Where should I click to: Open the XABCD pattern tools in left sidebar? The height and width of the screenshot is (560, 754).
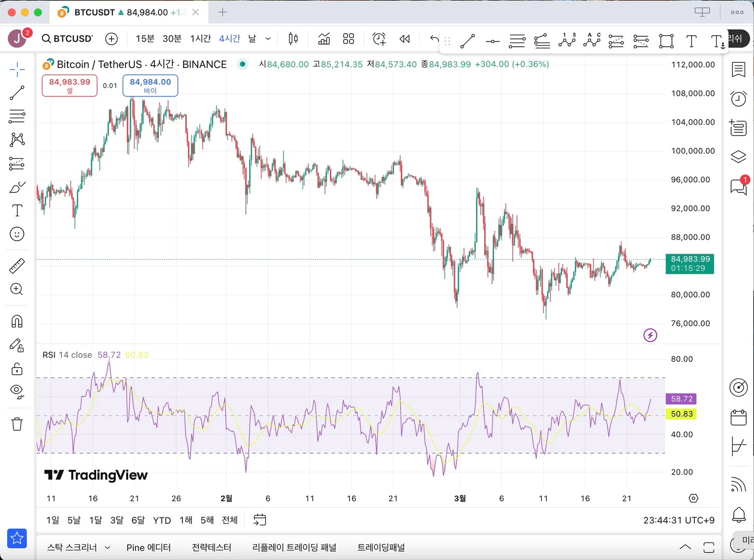[17, 139]
